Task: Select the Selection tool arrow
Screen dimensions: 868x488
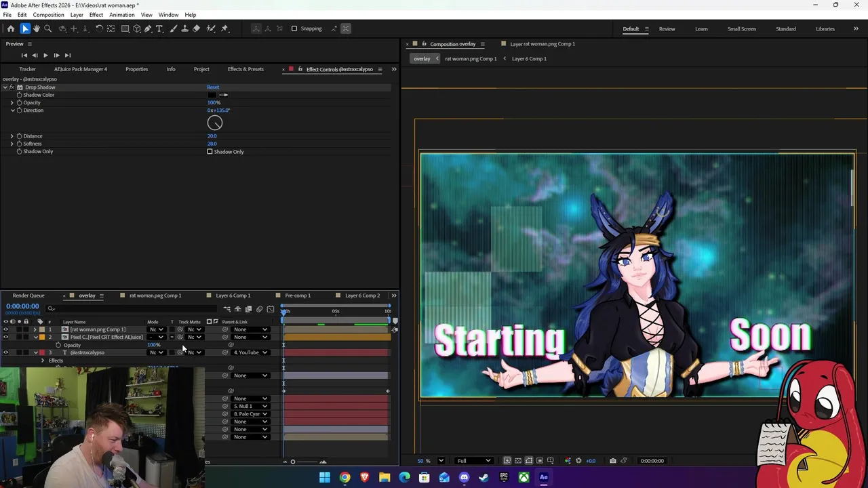Action: (x=25, y=28)
